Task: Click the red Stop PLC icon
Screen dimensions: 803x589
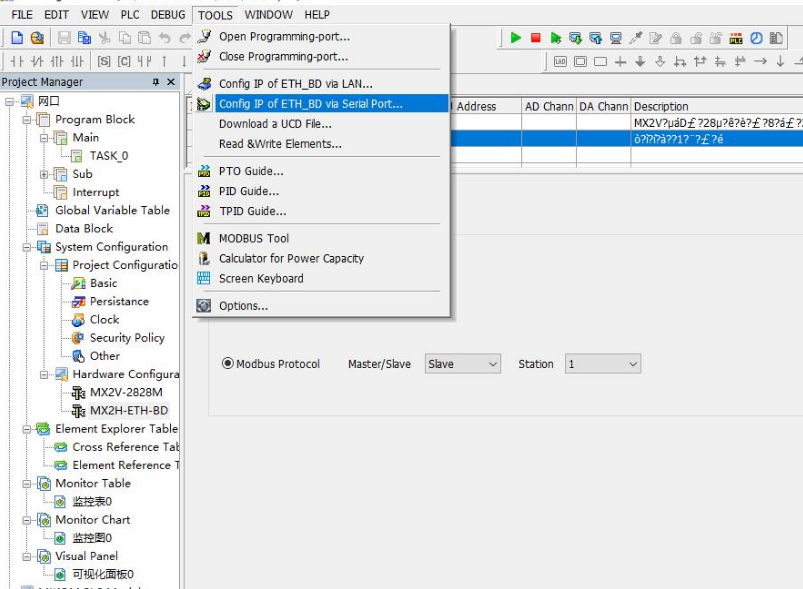Action: pos(536,38)
